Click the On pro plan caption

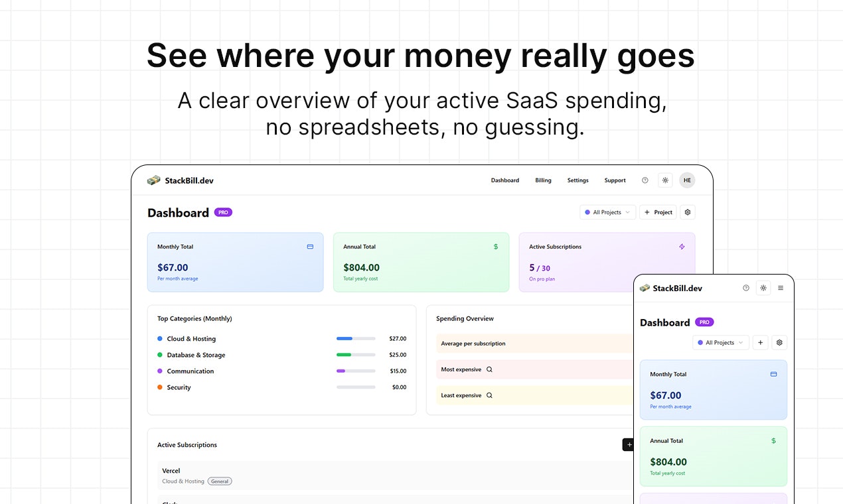click(542, 279)
